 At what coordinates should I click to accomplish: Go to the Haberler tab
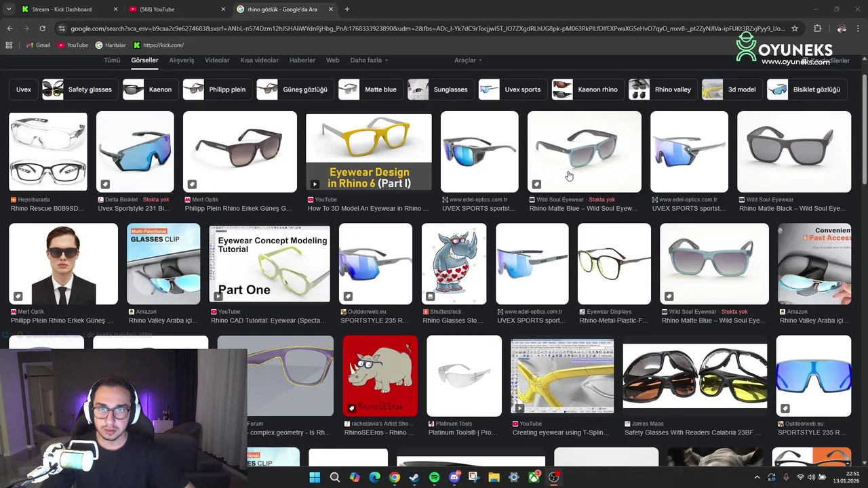pos(302,60)
